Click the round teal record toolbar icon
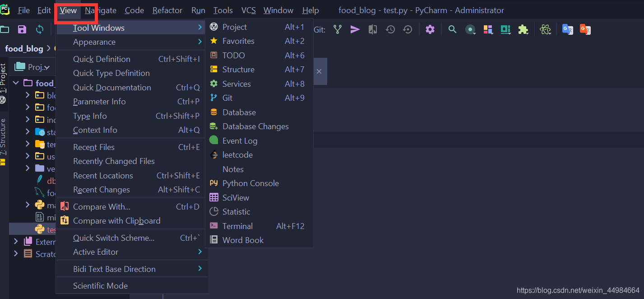644x299 pixels. (470, 29)
